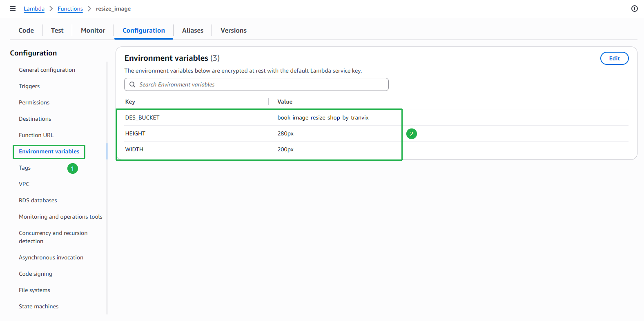Switch to the Test tab
This screenshot has width=644, height=321.
click(x=57, y=31)
